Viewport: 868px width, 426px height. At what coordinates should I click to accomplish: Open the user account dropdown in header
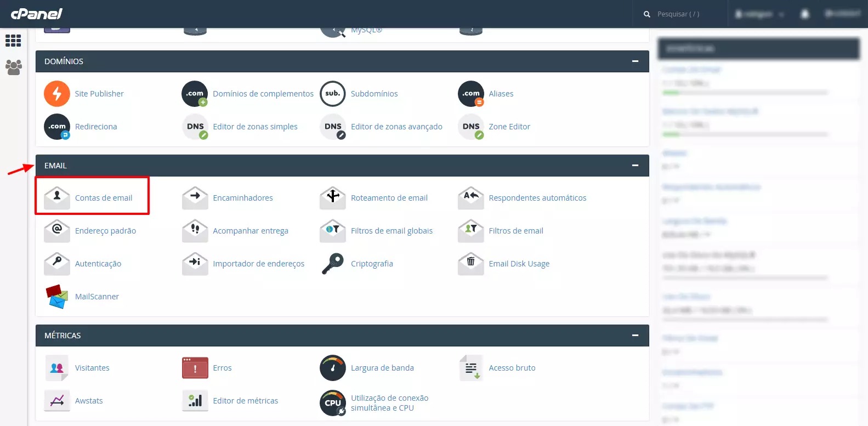[x=760, y=14]
